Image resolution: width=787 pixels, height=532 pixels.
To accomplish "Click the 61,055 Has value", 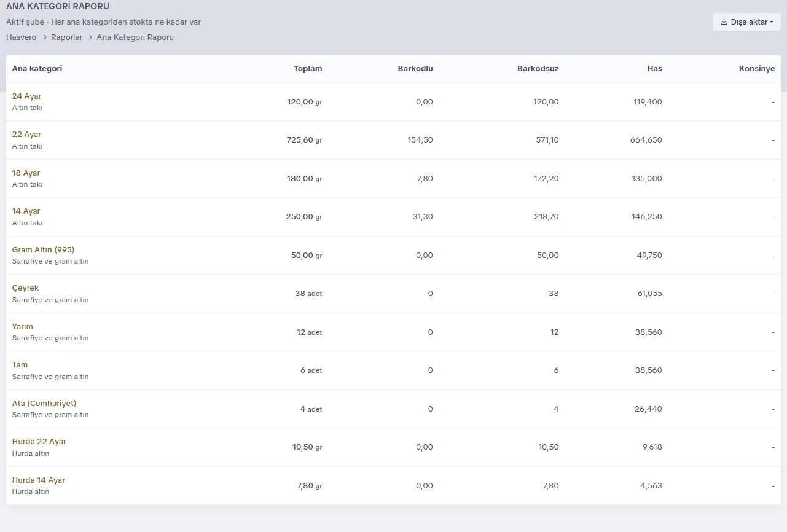I will click(x=650, y=294).
